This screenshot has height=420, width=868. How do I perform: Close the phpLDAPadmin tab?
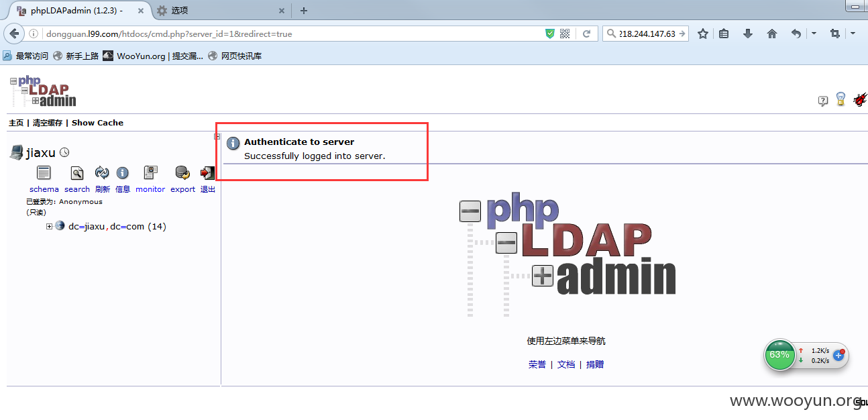pyautogui.click(x=140, y=11)
